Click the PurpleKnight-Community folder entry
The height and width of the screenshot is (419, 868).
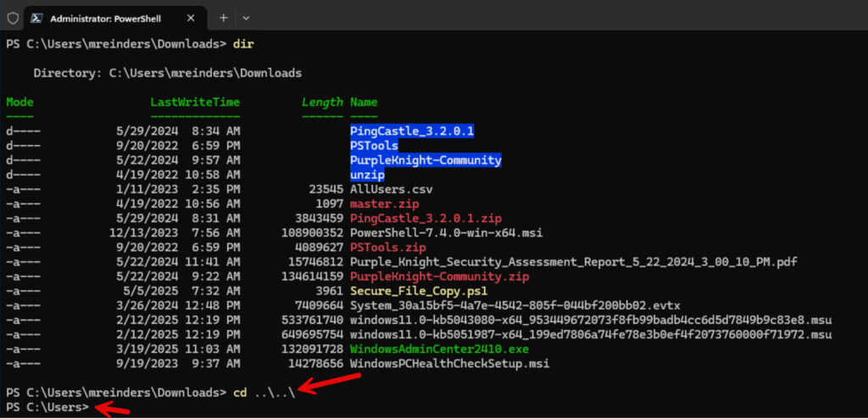point(426,160)
